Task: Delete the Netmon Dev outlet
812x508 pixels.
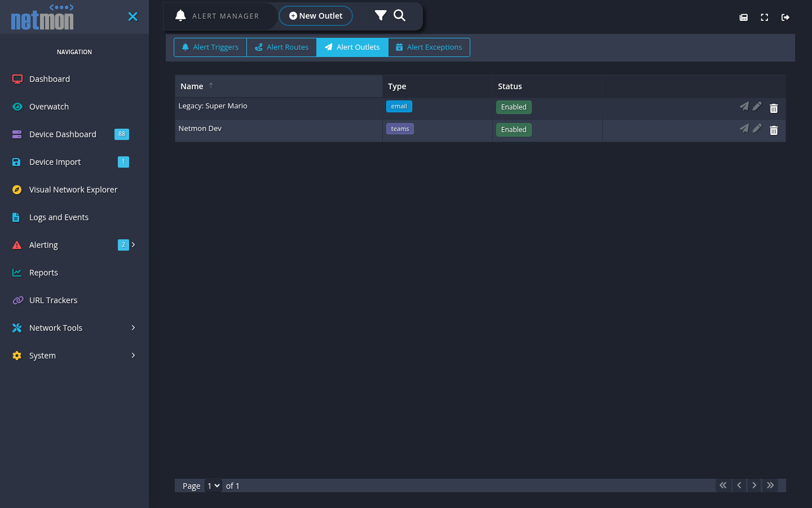Action: click(774, 130)
